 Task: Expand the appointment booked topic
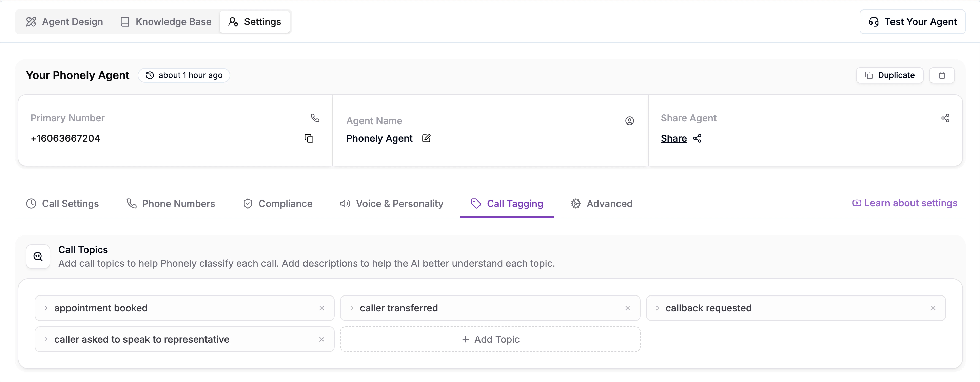46,308
